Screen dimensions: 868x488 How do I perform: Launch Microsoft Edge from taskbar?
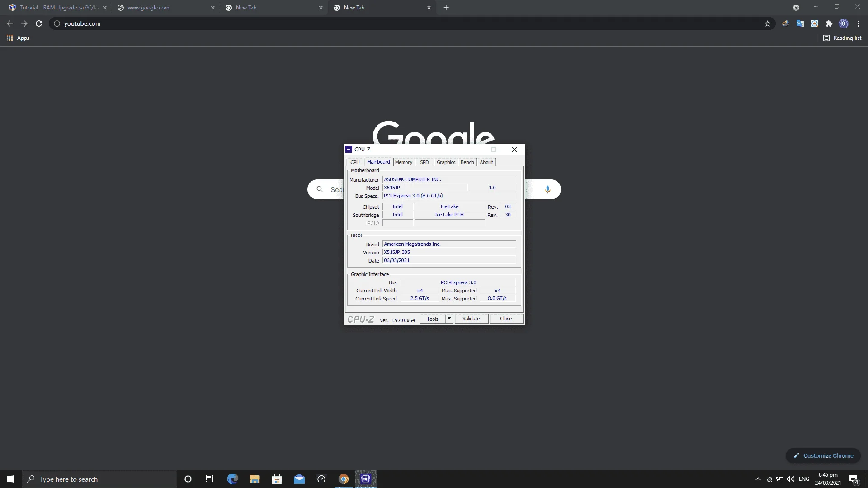[x=232, y=479]
